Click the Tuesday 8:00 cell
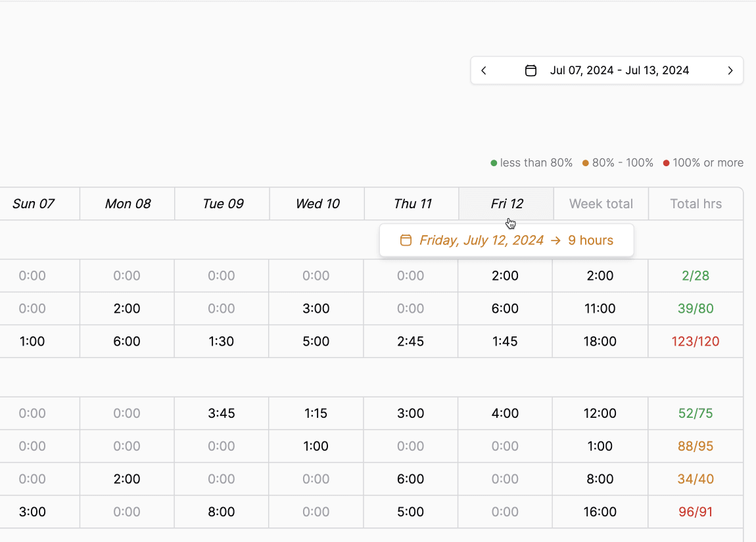The image size is (756, 542). pyautogui.click(x=222, y=511)
